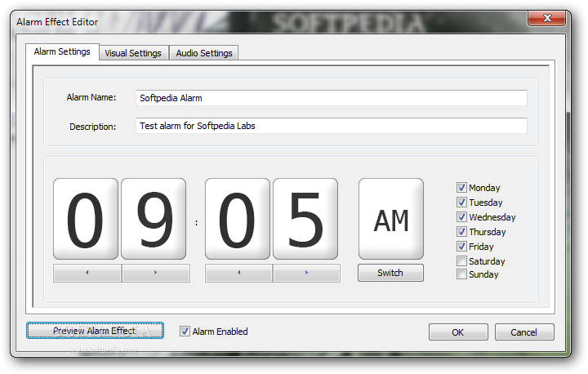Screen dimensions: 588x374
Task: Uncheck the Tuesday checkbox
Action: 461,203
